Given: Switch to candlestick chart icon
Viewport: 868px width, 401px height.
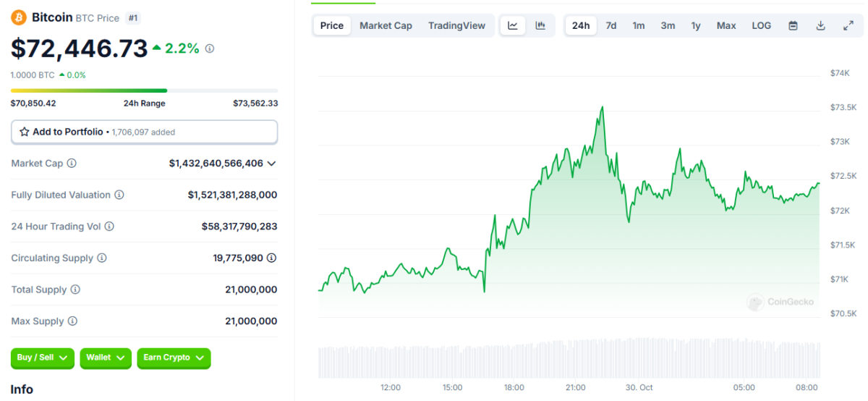Looking at the screenshot, I should coord(540,25).
